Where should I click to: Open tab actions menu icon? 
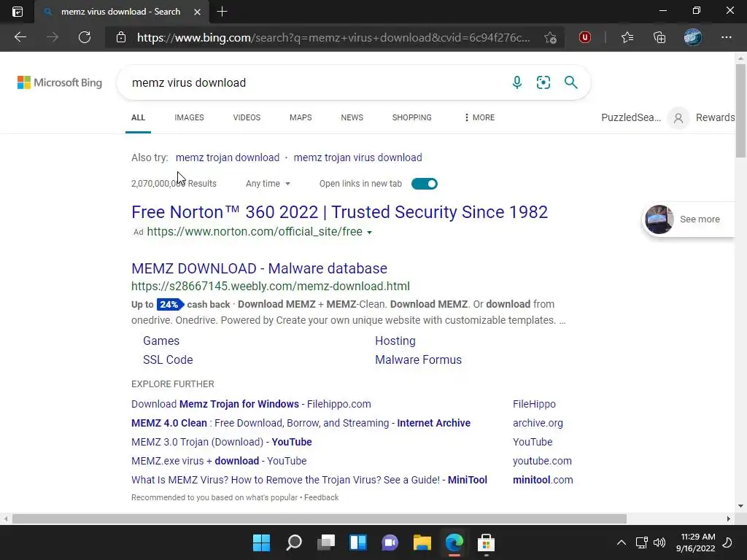tap(18, 12)
